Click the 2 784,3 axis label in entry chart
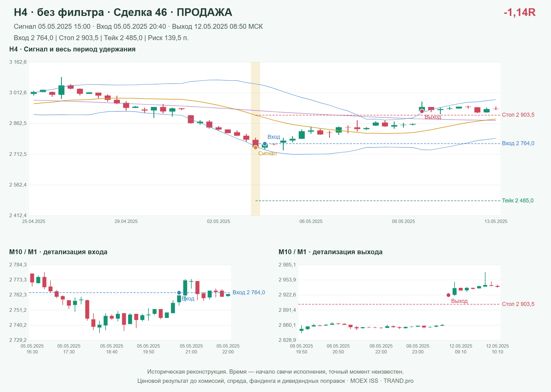Image resolution: width=551 pixels, height=392 pixels. (18, 265)
